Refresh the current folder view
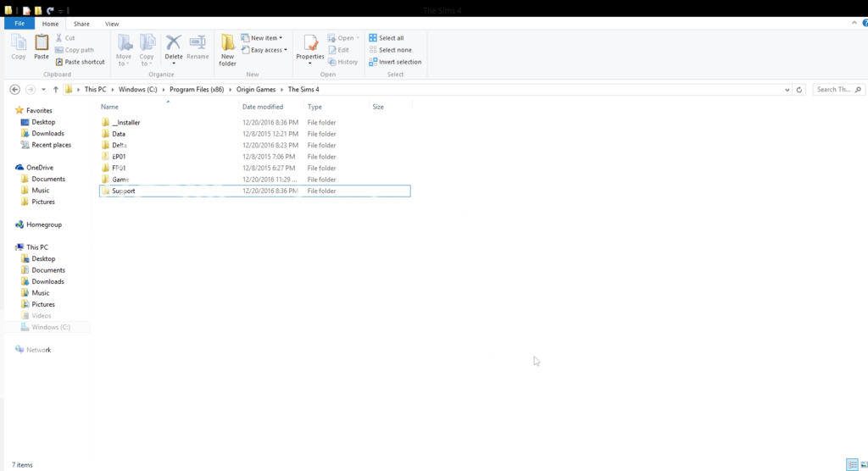 click(799, 89)
